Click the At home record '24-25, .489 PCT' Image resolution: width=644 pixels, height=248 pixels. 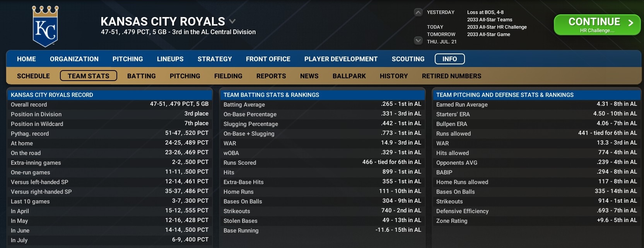tap(187, 143)
